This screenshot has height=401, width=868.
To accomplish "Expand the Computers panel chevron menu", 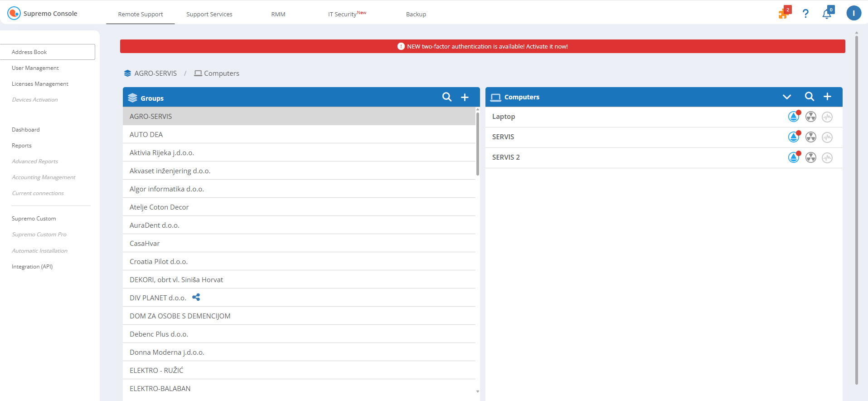I will click(787, 97).
